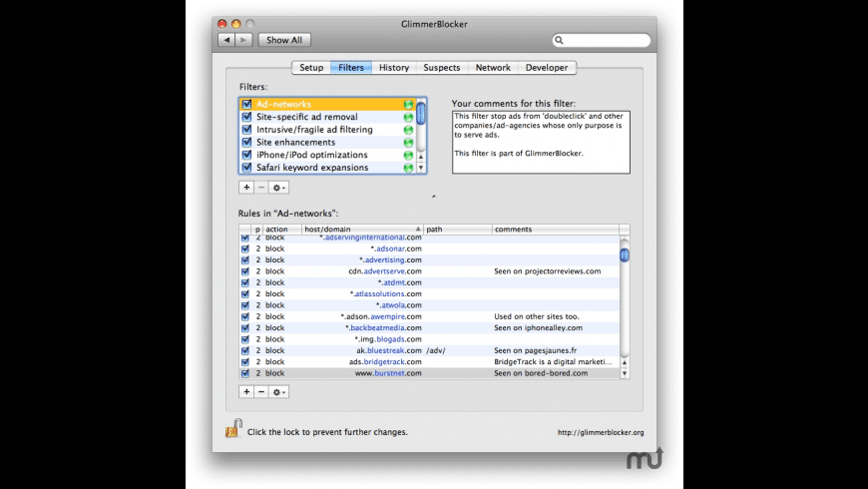This screenshot has height=489, width=868.
Task: Sort rules by comments column header
Action: tap(556, 230)
